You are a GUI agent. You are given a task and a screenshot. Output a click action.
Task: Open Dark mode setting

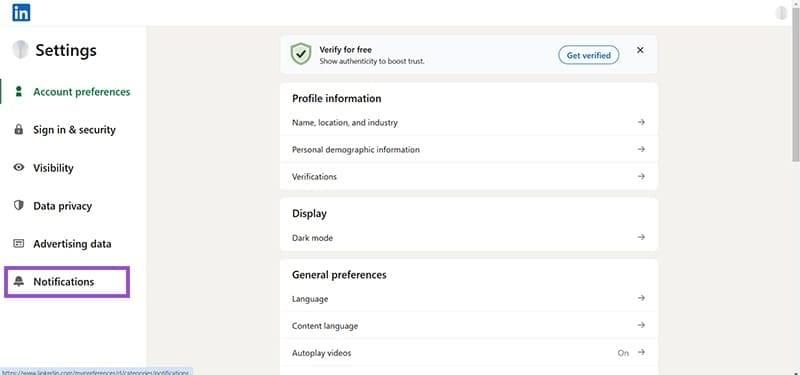click(468, 238)
